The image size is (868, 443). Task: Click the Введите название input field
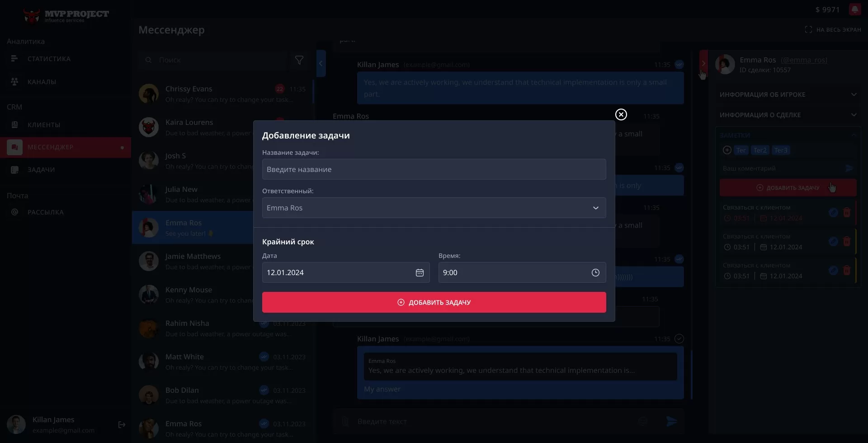pyautogui.click(x=434, y=169)
